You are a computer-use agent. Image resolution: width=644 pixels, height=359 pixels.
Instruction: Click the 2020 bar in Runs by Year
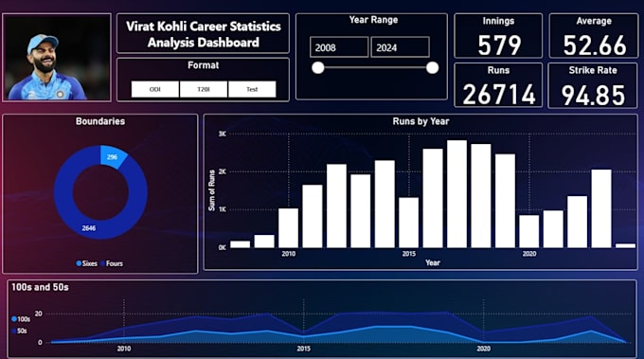pyautogui.click(x=529, y=231)
